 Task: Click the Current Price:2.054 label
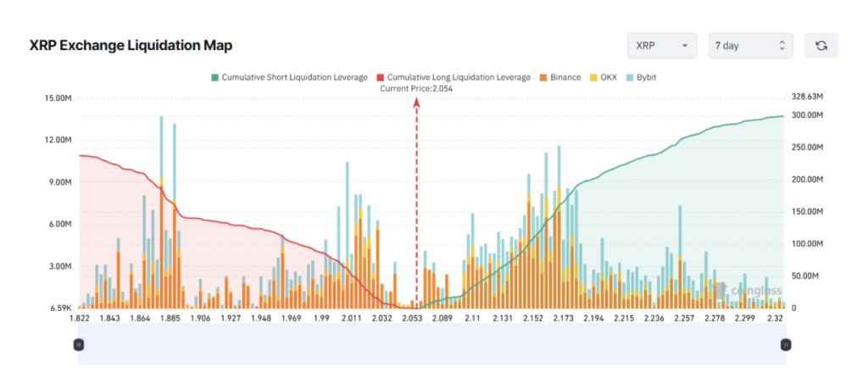416,88
